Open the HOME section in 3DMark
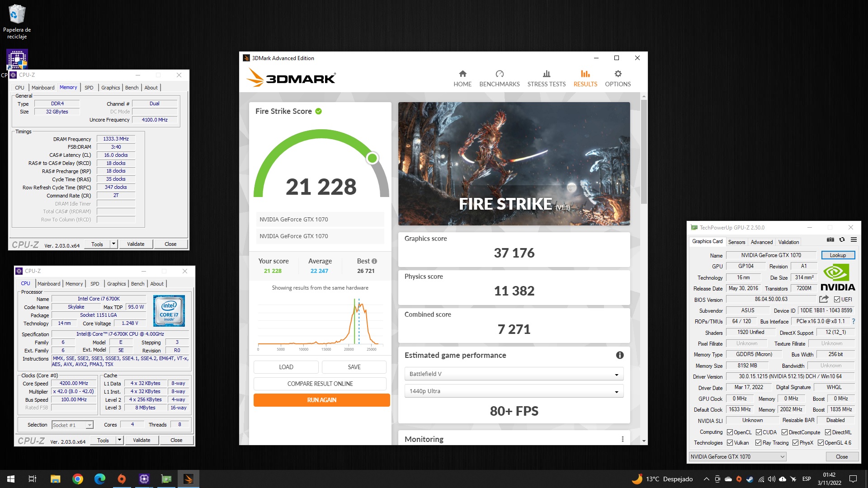Screen dimensions: 868x488 [x=462, y=79]
